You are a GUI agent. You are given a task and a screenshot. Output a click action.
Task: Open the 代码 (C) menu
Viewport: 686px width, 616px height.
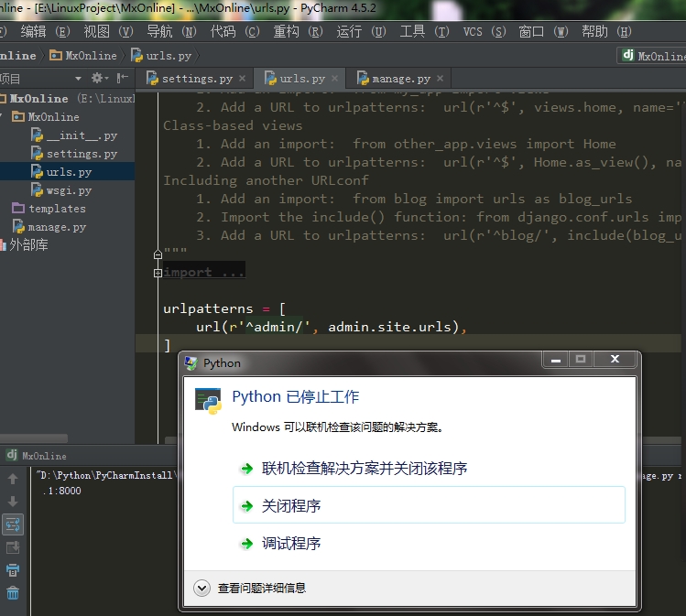(x=235, y=31)
